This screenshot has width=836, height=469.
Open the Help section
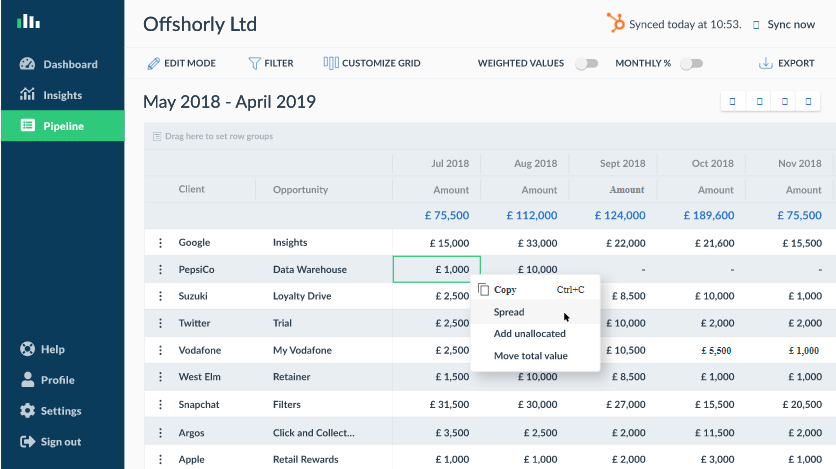point(53,349)
